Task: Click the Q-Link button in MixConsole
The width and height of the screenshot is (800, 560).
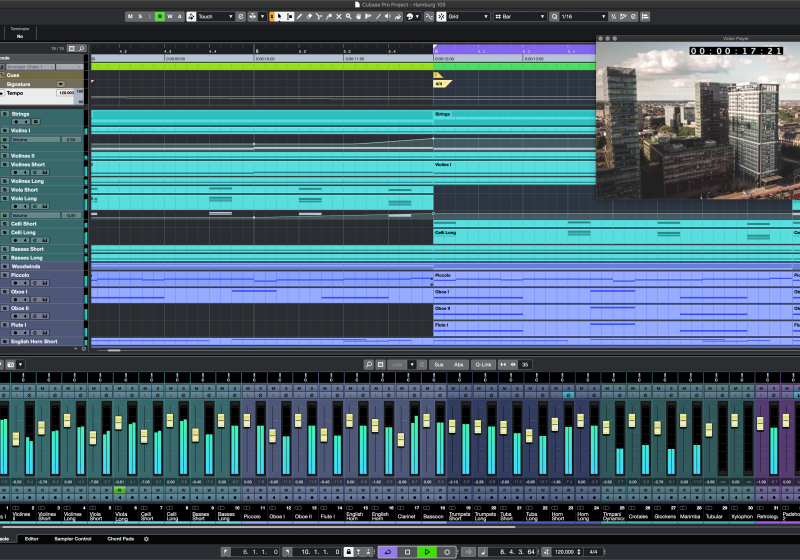Action: click(484, 365)
